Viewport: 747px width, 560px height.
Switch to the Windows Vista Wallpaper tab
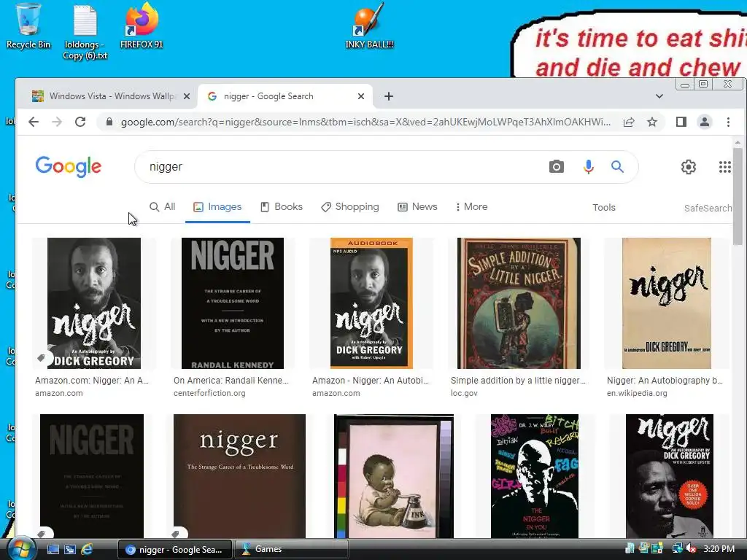click(112, 96)
